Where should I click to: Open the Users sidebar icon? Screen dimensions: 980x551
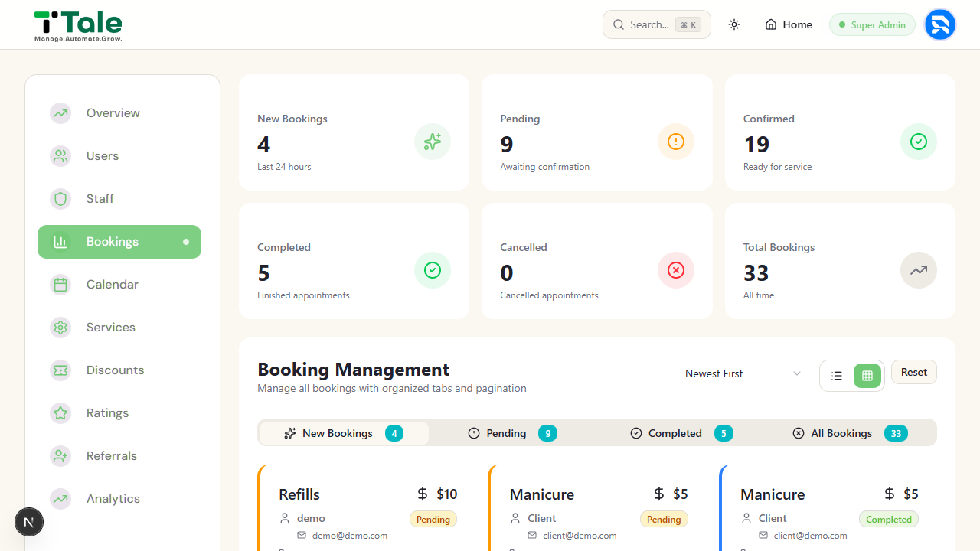click(x=60, y=156)
